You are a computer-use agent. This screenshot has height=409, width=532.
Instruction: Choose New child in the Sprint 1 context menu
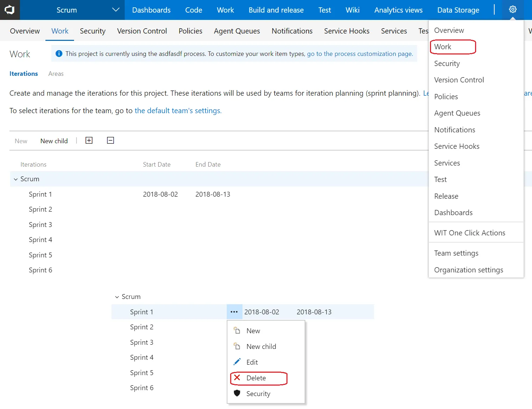pos(261,346)
